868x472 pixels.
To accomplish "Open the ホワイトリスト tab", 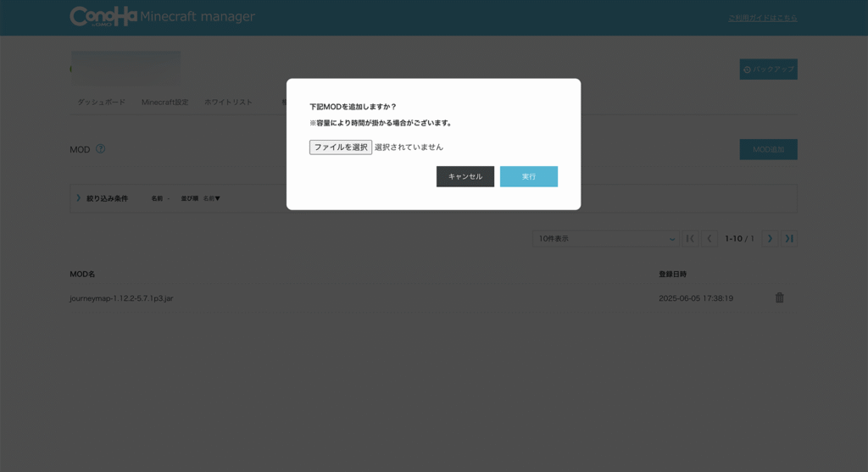I will (x=228, y=103).
